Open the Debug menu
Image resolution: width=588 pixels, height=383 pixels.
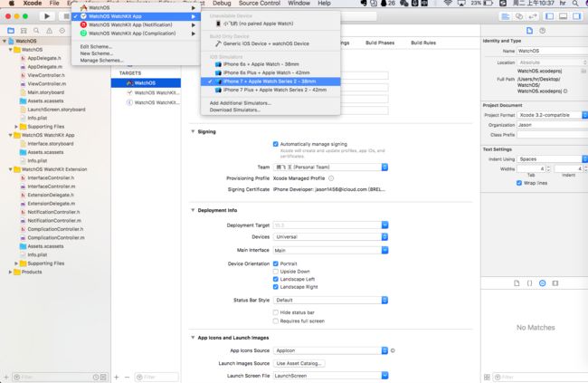click(222, 4)
